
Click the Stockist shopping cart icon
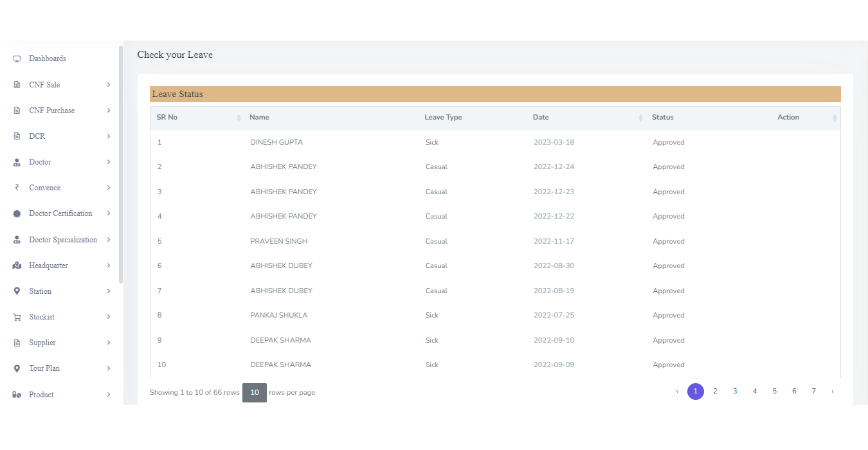pos(15,316)
